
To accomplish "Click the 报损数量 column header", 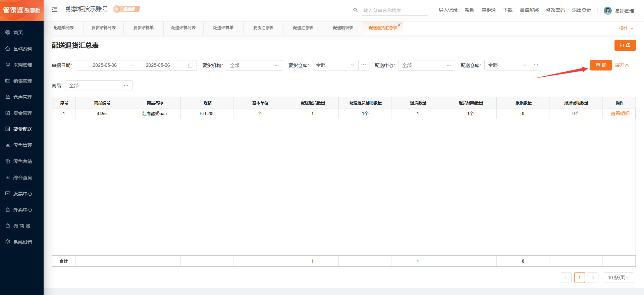I will [x=523, y=103].
